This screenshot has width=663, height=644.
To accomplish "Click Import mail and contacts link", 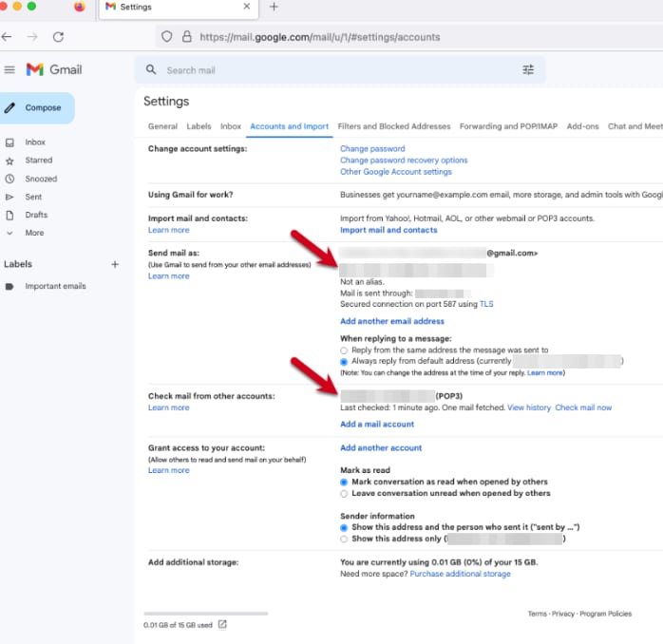I will [x=388, y=230].
